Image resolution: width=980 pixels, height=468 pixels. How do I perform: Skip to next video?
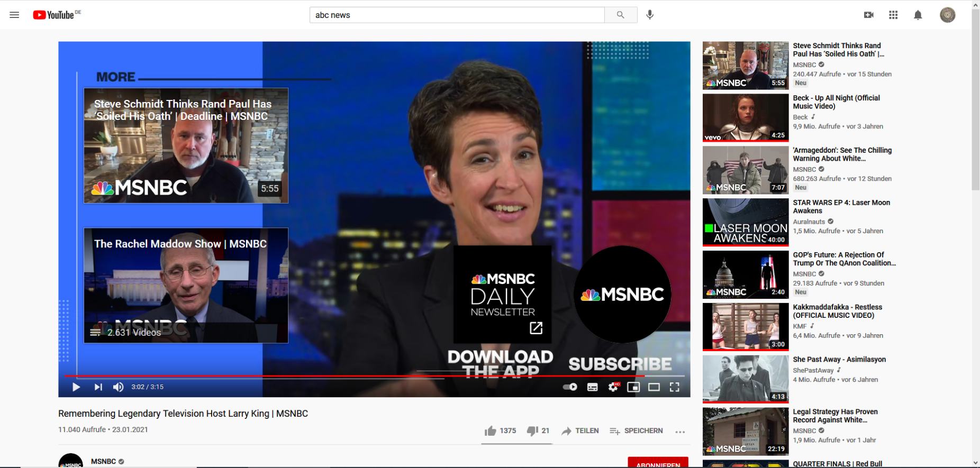[98, 387]
